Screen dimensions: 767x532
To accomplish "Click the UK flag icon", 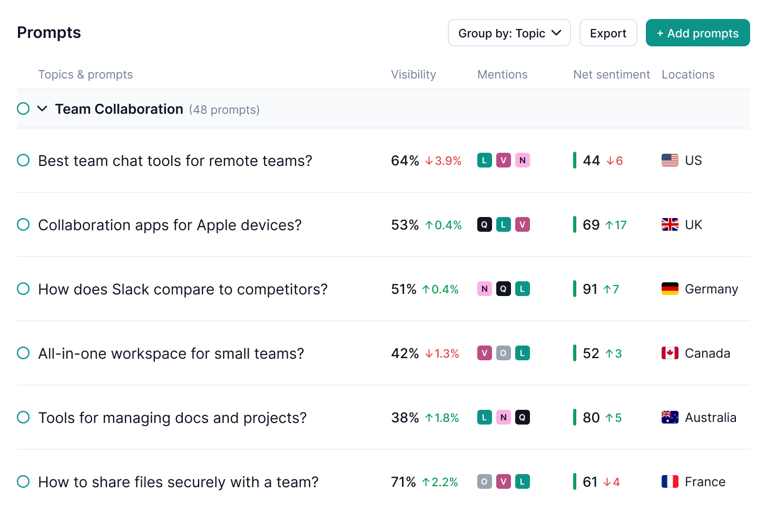I will tap(670, 224).
